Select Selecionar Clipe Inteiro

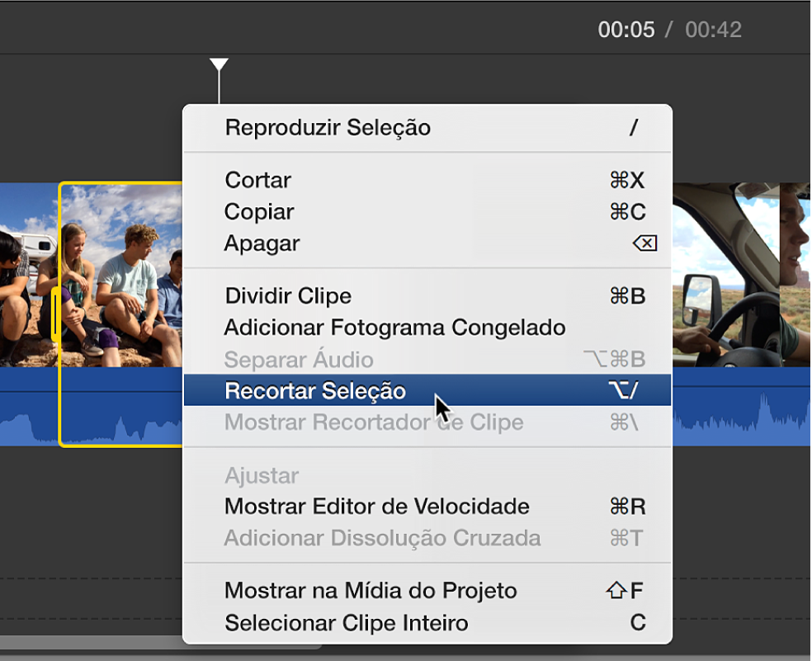pyautogui.click(x=427, y=623)
